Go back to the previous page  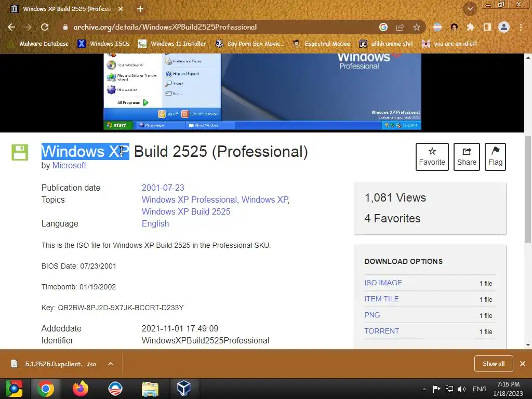(11, 27)
